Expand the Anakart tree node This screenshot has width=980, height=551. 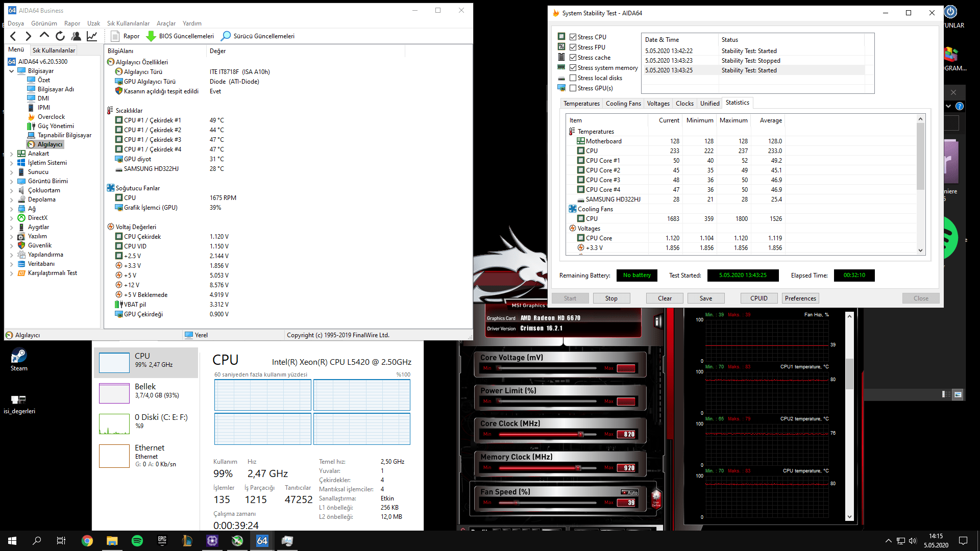coord(12,154)
